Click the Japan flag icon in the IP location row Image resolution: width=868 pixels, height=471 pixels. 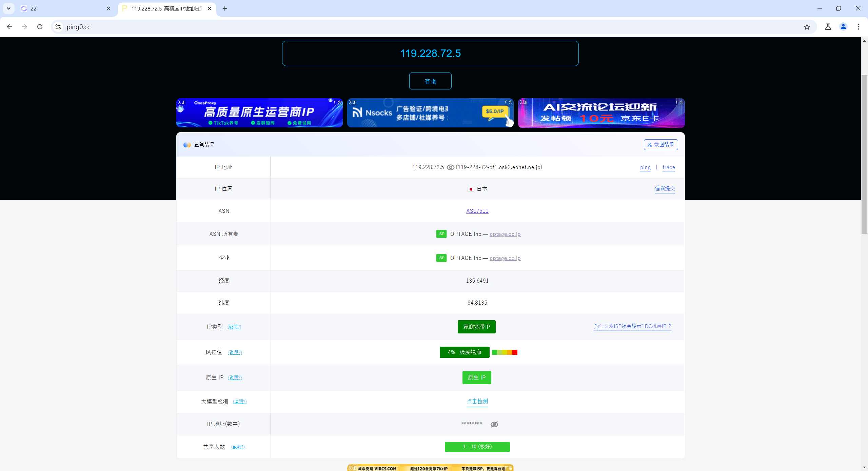[x=471, y=189]
